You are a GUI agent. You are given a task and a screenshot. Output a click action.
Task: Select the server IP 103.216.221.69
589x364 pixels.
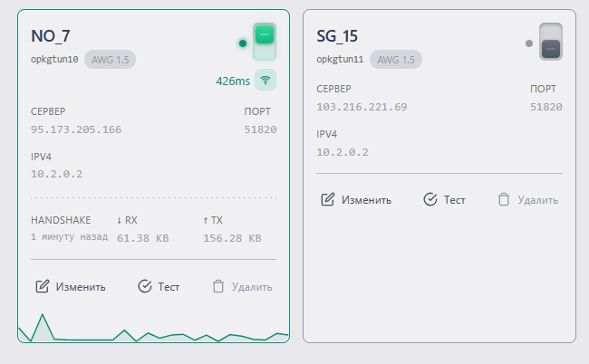tap(362, 107)
